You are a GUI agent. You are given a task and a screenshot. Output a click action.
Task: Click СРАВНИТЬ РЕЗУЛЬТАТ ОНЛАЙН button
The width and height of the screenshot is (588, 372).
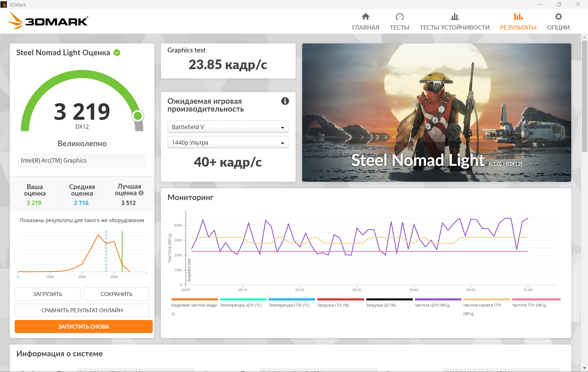point(82,310)
